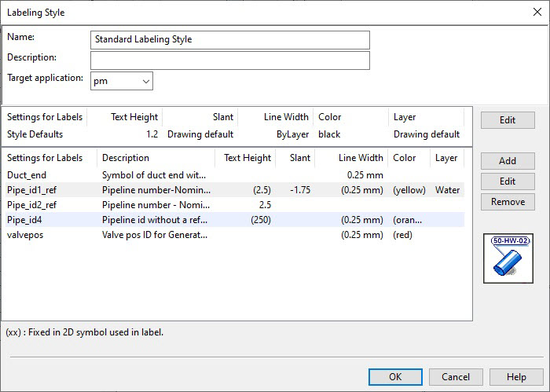The width and height of the screenshot is (550, 392).
Task: Click Edit for Style Defaults
Action: pos(508,120)
